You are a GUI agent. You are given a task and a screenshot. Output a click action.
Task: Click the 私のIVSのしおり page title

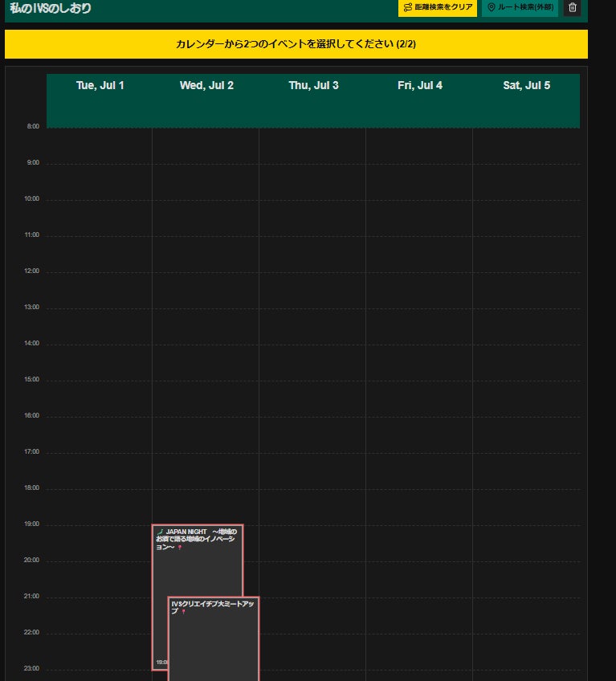coord(51,8)
